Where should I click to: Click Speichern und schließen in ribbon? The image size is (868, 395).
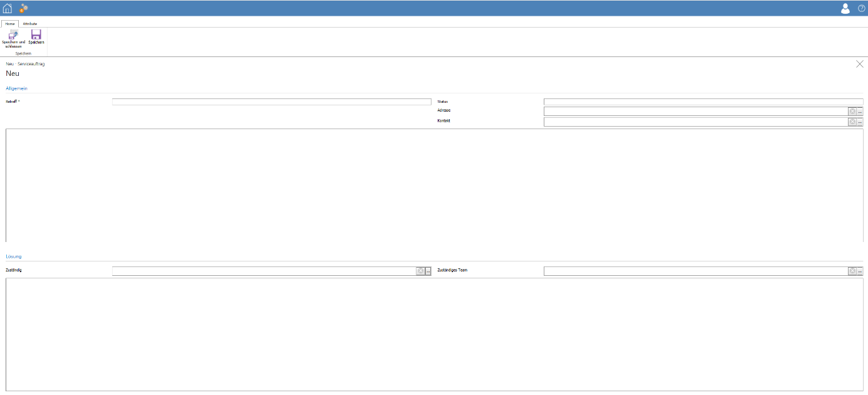pos(14,39)
